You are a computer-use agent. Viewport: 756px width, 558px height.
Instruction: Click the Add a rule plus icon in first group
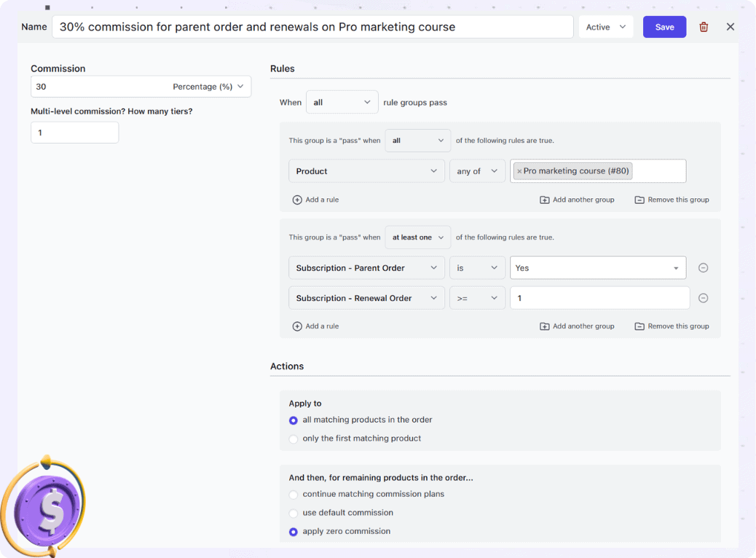299,199
